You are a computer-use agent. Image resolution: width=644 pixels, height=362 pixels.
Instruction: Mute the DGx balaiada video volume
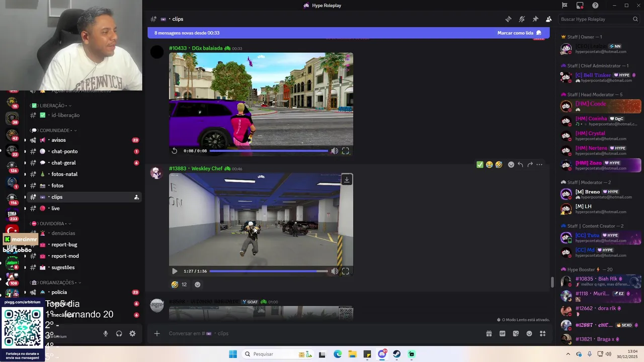(335, 151)
